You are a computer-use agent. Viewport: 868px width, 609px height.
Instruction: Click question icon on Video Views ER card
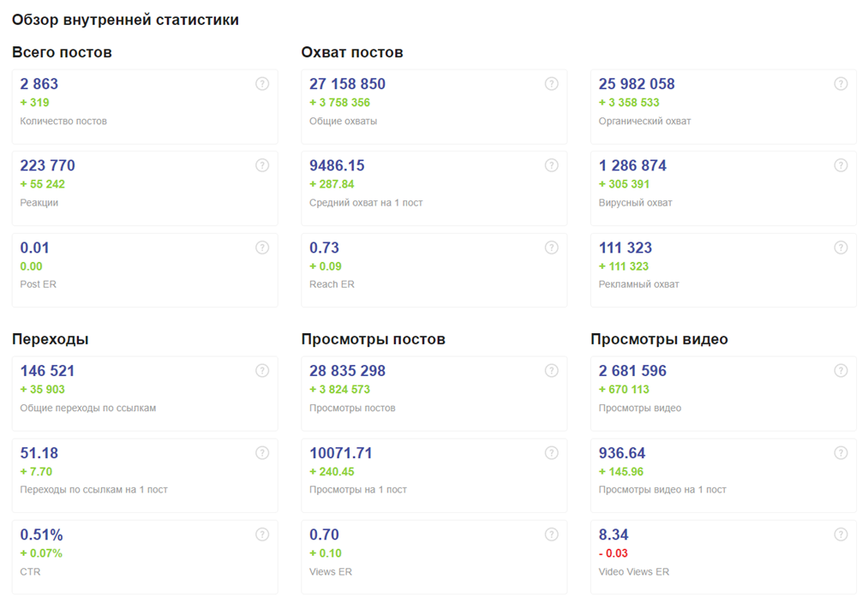coord(841,534)
